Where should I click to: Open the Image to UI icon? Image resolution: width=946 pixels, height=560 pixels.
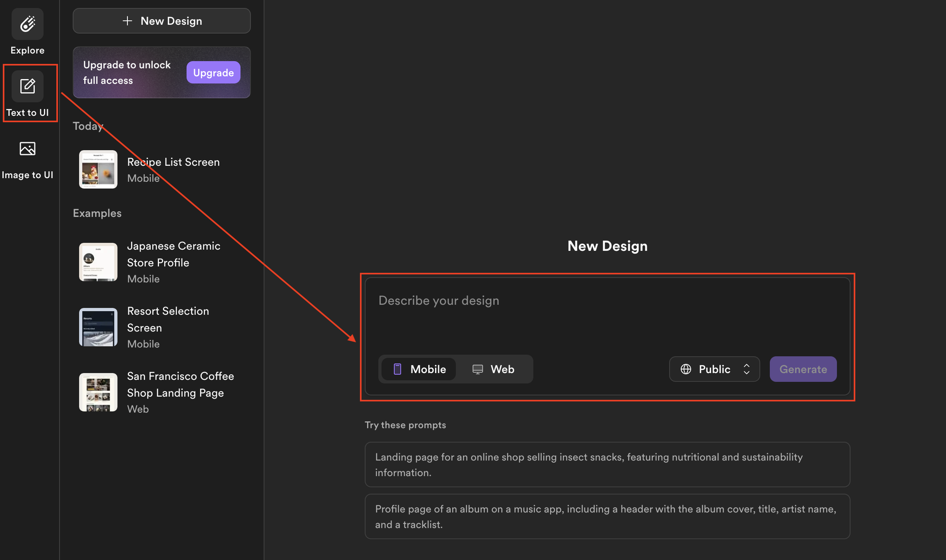pyautogui.click(x=27, y=149)
